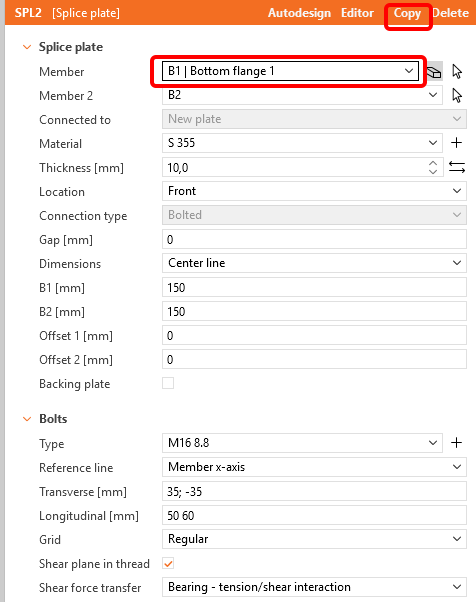Uncheck Shear plane in thread

[x=168, y=563]
